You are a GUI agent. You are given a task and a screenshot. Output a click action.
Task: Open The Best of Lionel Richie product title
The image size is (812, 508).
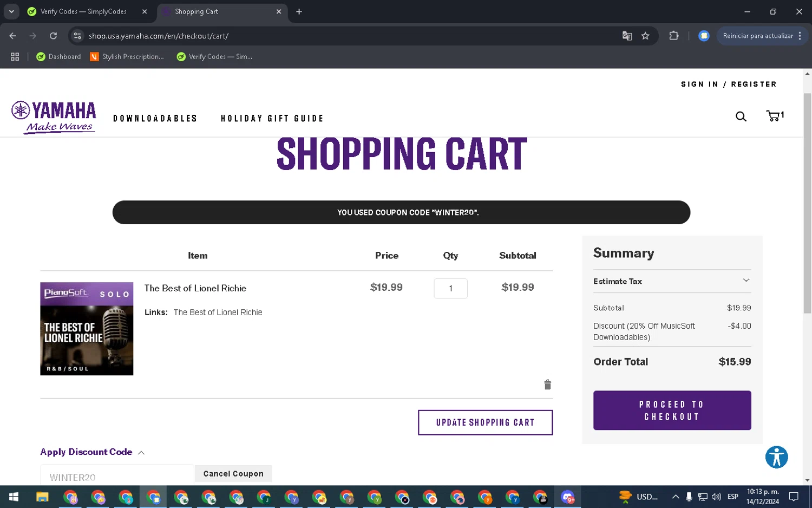click(x=195, y=288)
